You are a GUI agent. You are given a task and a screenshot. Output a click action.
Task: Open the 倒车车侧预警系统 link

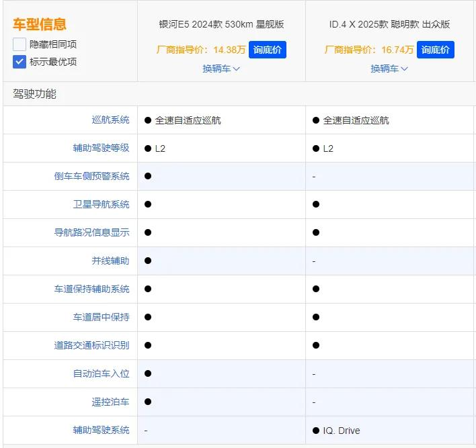tap(91, 176)
